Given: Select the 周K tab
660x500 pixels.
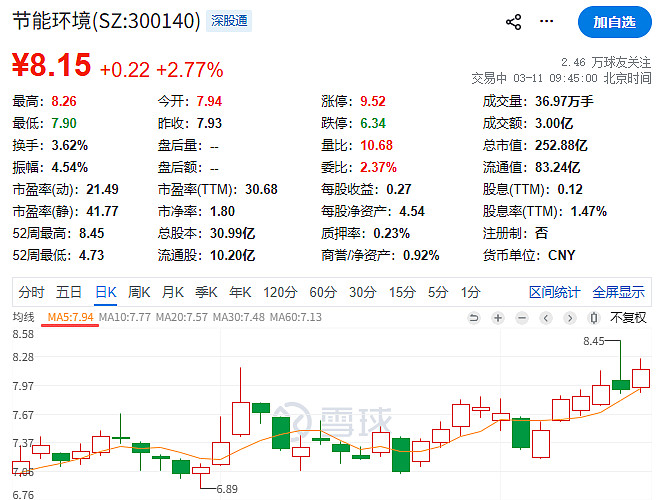Looking at the screenshot, I should [139, 292].
